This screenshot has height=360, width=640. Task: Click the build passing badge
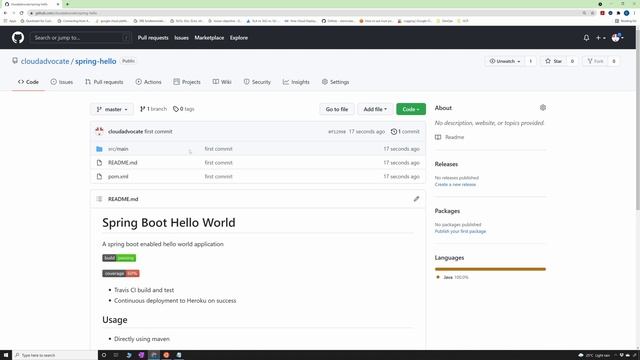(119, 258)
